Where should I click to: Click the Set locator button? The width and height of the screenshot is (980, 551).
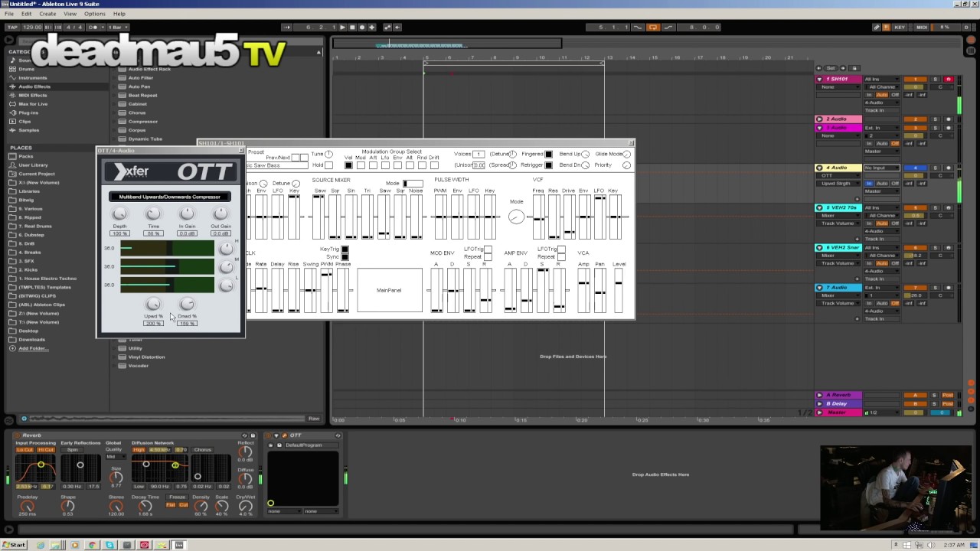pos(831,68)
